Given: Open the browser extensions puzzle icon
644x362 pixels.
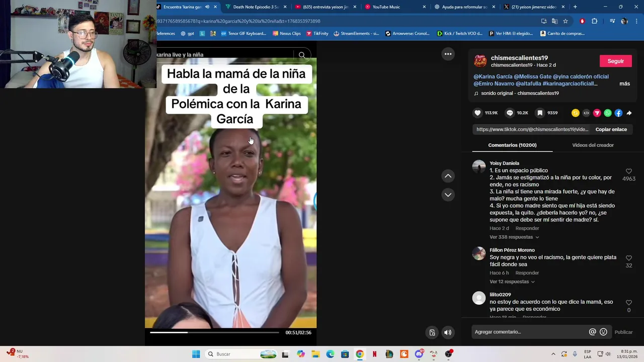Looking at the screenshot, I should pyautogui.click(x=594, y=21).
